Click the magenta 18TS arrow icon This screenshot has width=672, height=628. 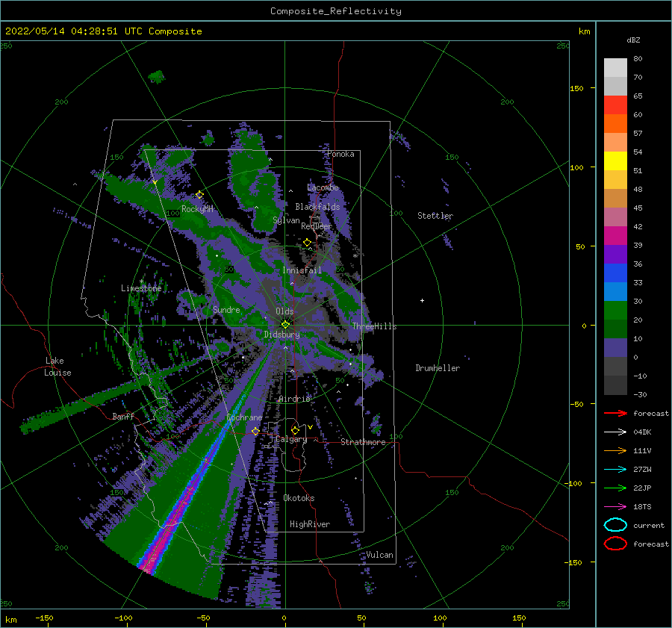615,507
